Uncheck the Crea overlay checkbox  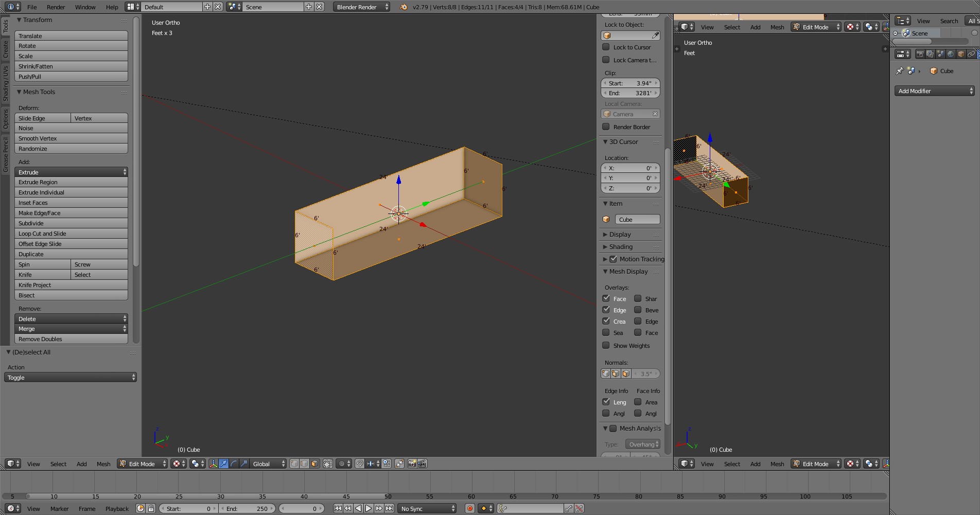(x=606, y=321)
